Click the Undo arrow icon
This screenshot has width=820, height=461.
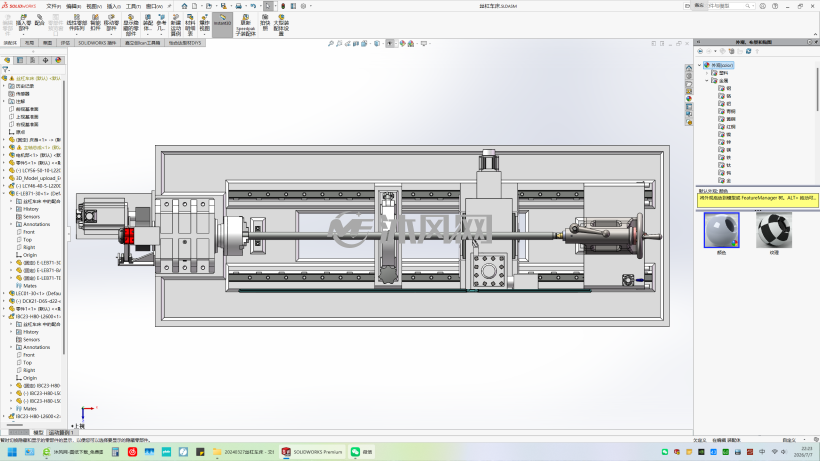[x=253, y=6]
